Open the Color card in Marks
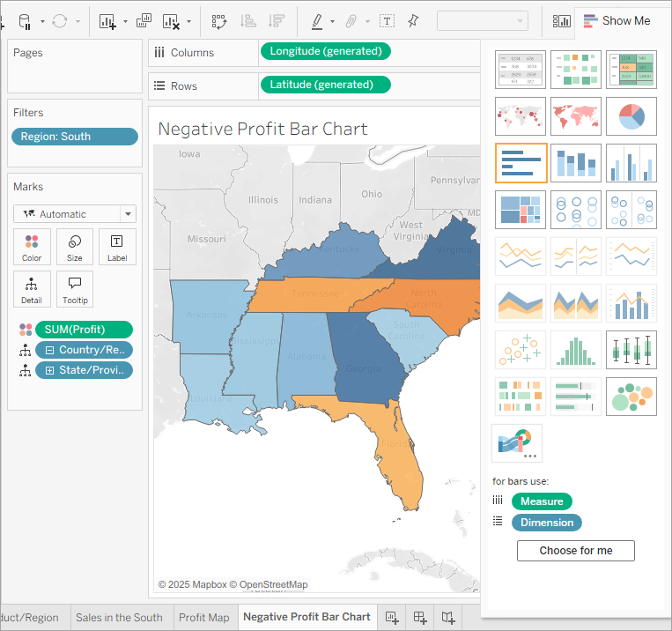 point(32,248)
